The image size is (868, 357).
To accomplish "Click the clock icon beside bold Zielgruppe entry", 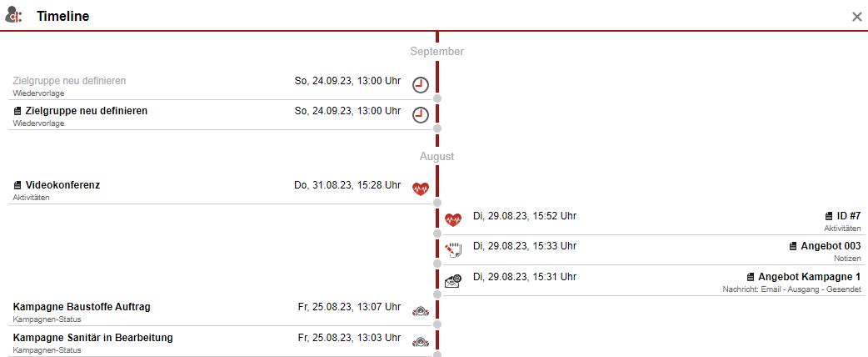I will click(x=421, y=115).
